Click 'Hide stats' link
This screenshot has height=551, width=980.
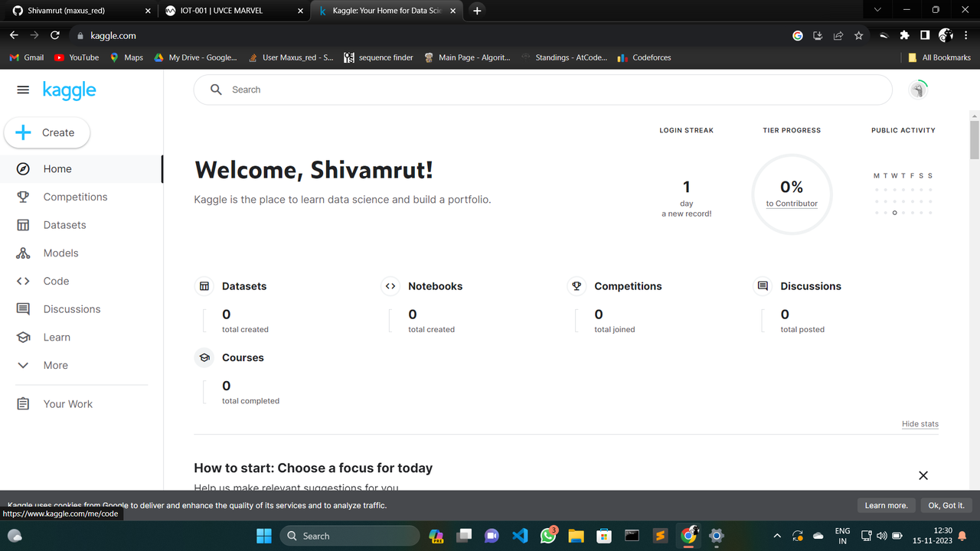pos(920,424)
